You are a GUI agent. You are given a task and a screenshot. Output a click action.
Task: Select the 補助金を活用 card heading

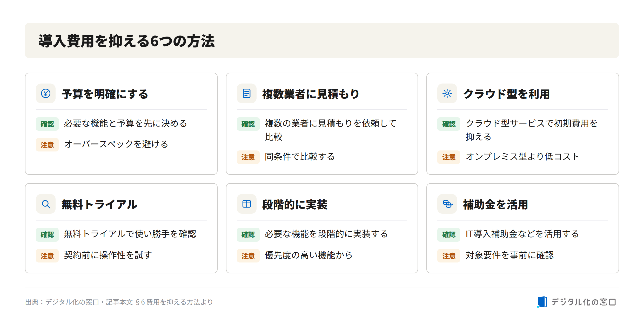coord(495,204)
